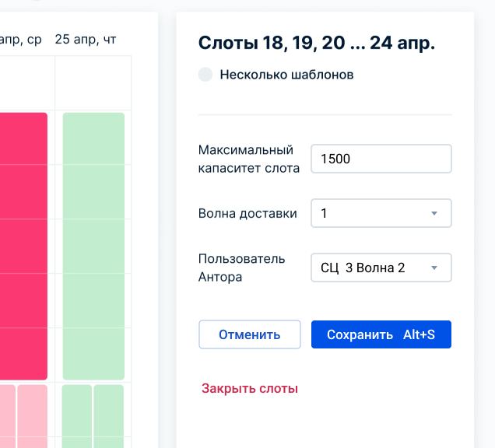Choose the left small green slot under Thursday
Screen dimensions: 495x448
pos(76,415)
